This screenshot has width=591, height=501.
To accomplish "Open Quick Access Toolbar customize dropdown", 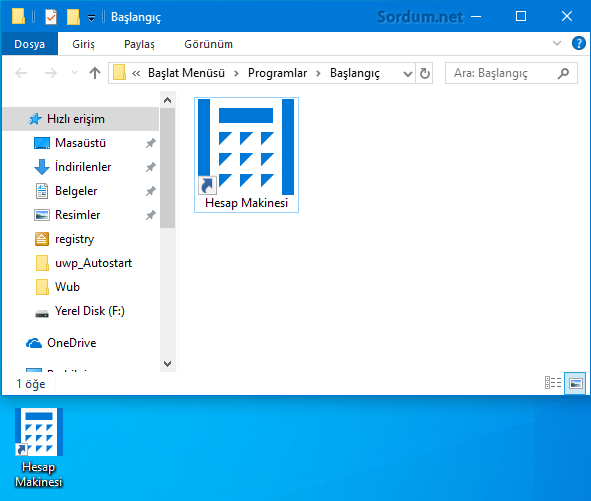I will [x=91, y=18].
